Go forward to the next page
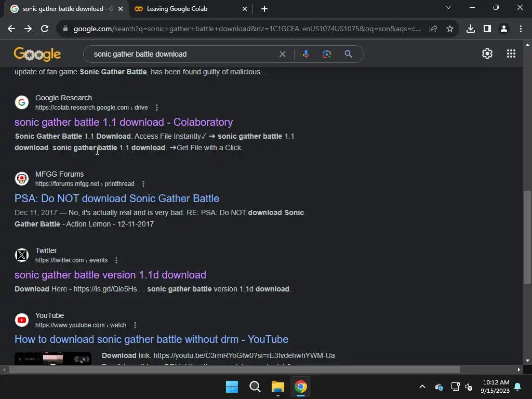The image size is (532, 399). point(28,29)
